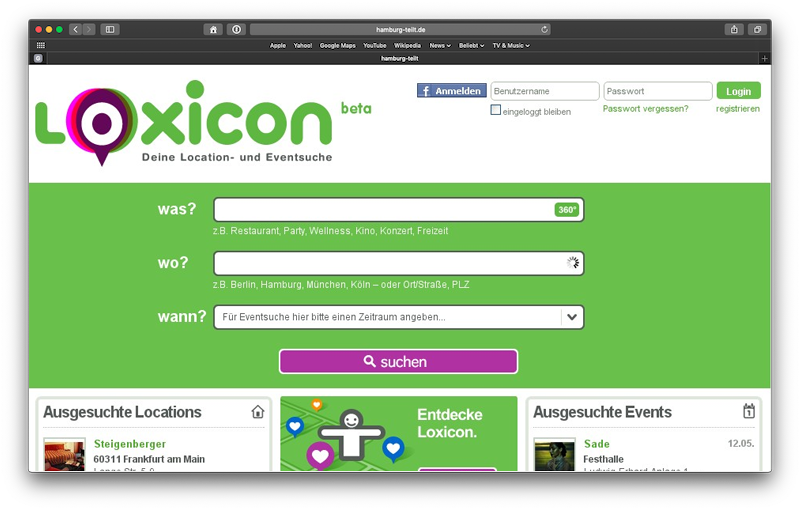Select the hamburg-teilt tab
This screenshot has width=800, height=510.
point(399,58)
